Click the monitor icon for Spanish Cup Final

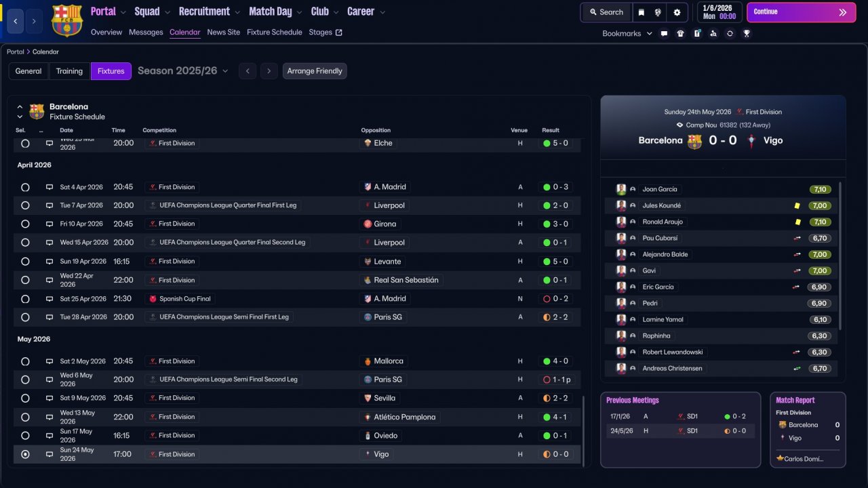point(50,299)
